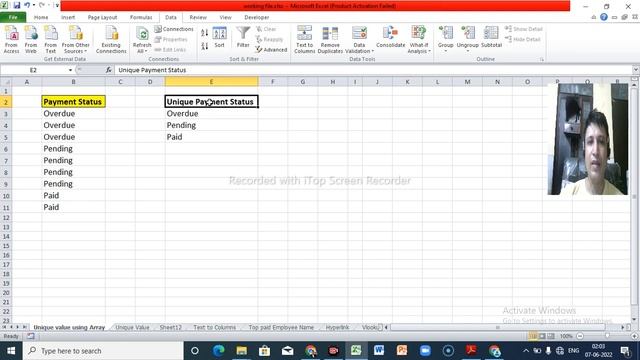Open the Outline dialog launcher

[542, 60]
